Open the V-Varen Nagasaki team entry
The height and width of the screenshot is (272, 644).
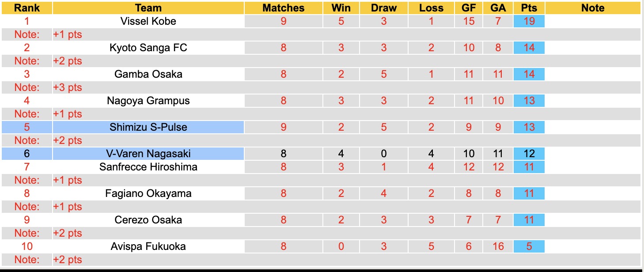click(148, 154)
